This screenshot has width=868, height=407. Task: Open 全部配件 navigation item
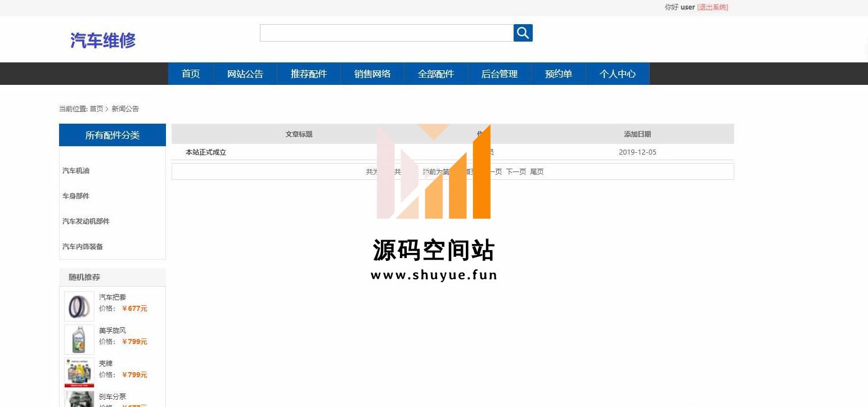point(436,74)
